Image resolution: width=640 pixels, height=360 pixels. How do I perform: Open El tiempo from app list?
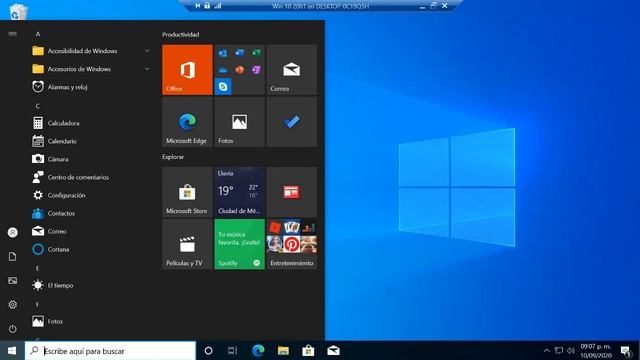[92, 285]
